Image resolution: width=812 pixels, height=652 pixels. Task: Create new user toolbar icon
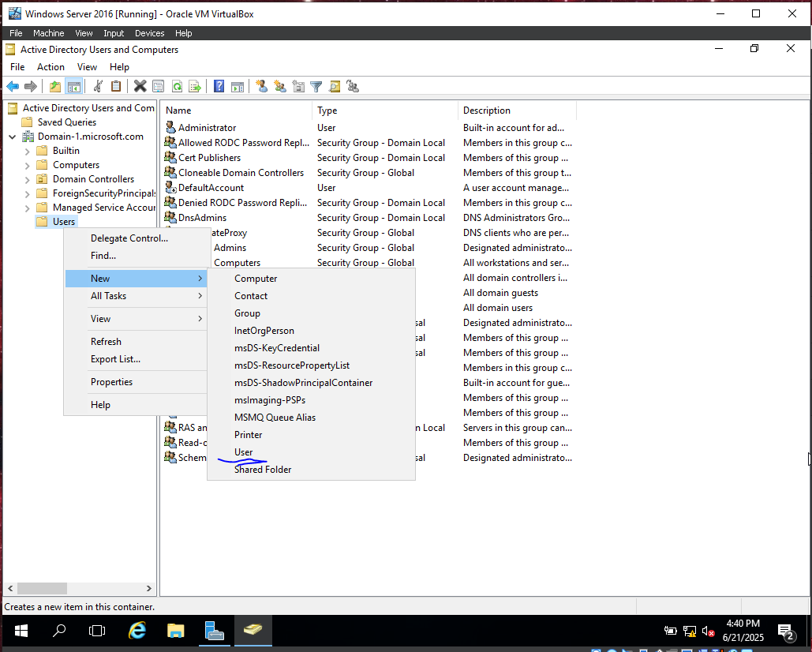click(x=262, y=86)
